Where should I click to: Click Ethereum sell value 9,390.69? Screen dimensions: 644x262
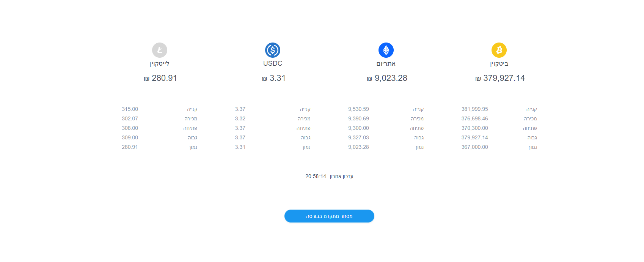point(358,118)
